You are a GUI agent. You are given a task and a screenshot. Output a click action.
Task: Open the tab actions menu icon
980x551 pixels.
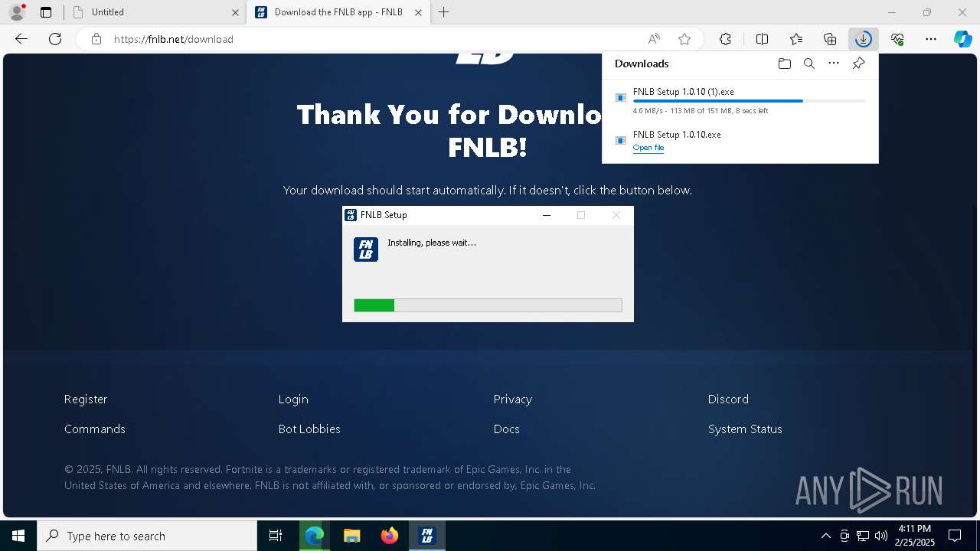click(46, 12)
